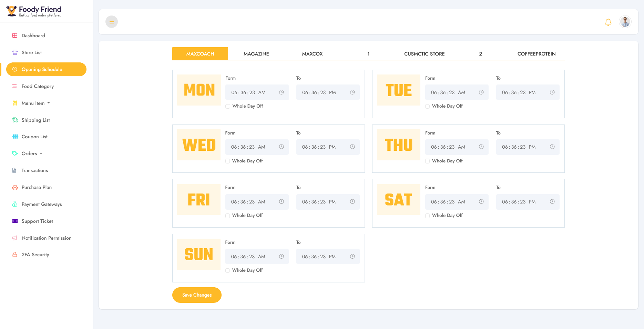This screenshot has width=644, height=329.
Task: Go to Payment Gateways page
Action: pyautogui.click(x=42, y=204)
